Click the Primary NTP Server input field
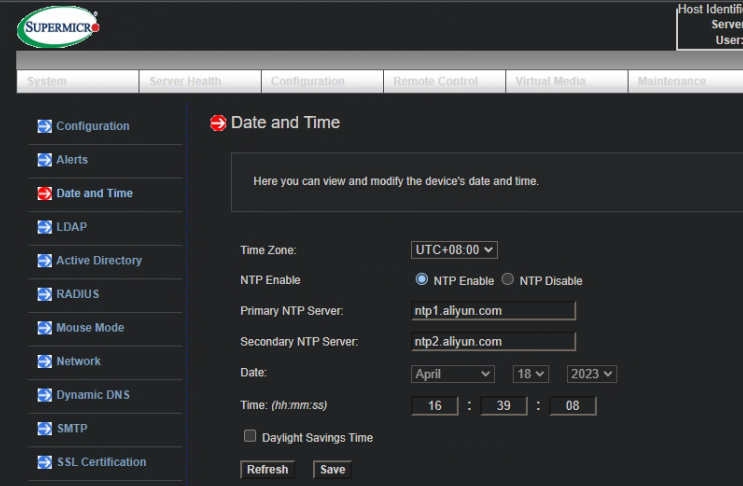The height and width of the screenshot is (486, 743). (493, 311)
